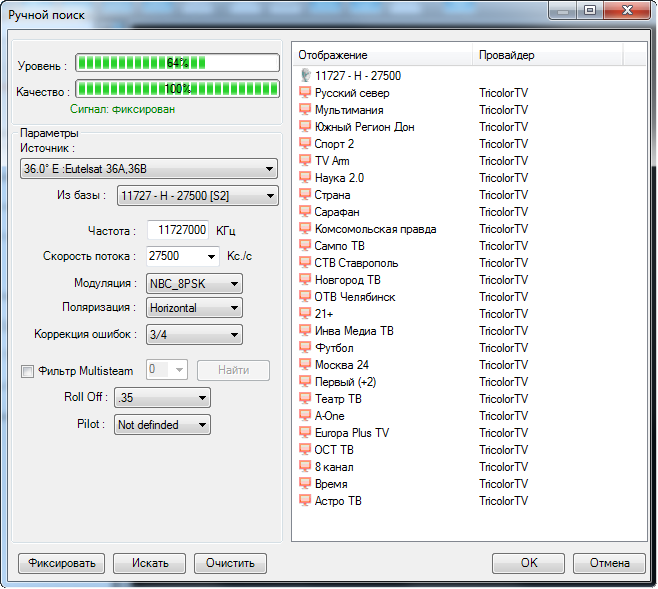Click the Качество signal quality bar

coord(178,89)
